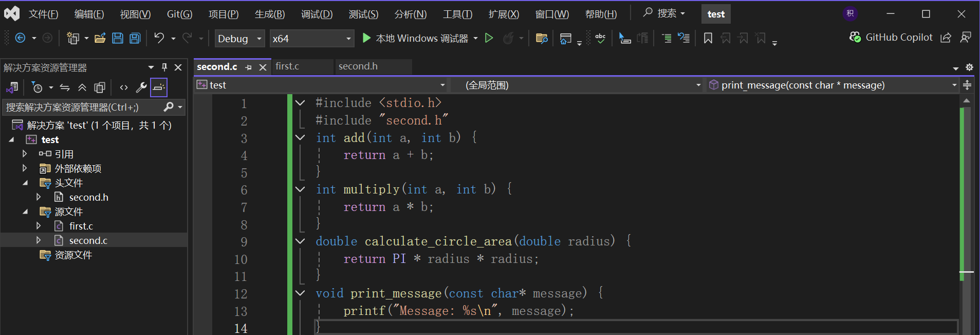Open print_message member dropdown
980x335 pixels.
click(833, 85)
